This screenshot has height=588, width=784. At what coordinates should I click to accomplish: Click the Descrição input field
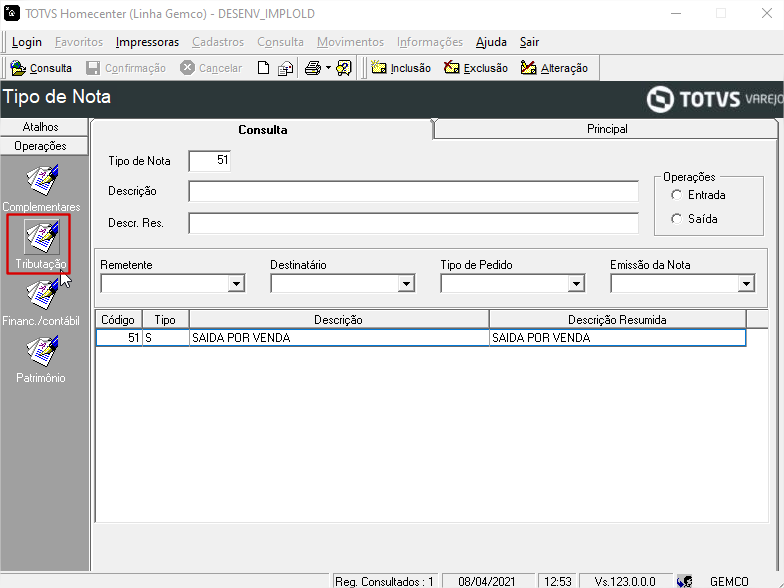[414, 192]
